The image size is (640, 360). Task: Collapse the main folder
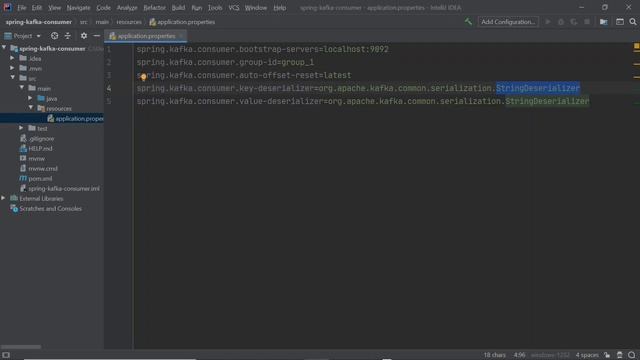(22, 88)
